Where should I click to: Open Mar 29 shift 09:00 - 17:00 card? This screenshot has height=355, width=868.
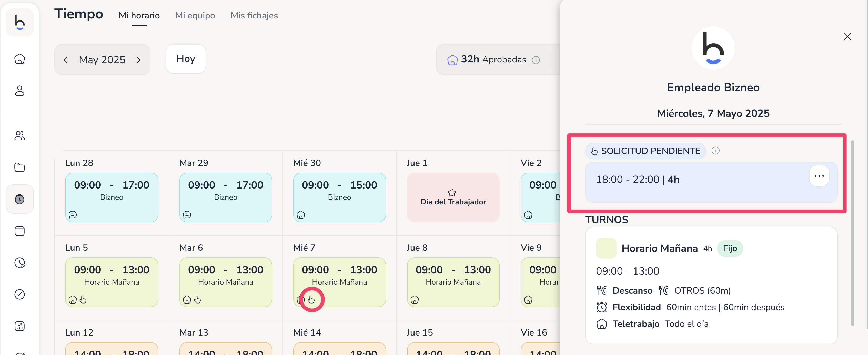(226, 197)
